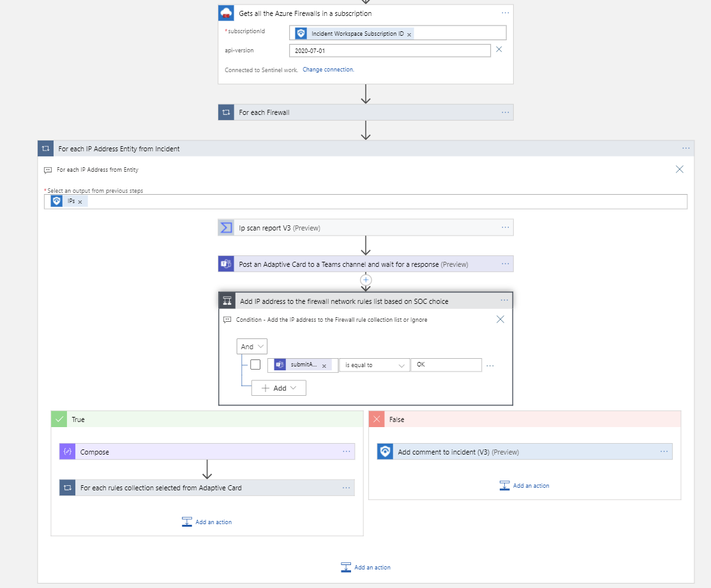
Task: Expand the Add condition dropdown button
Action: (x=278, y=388)
